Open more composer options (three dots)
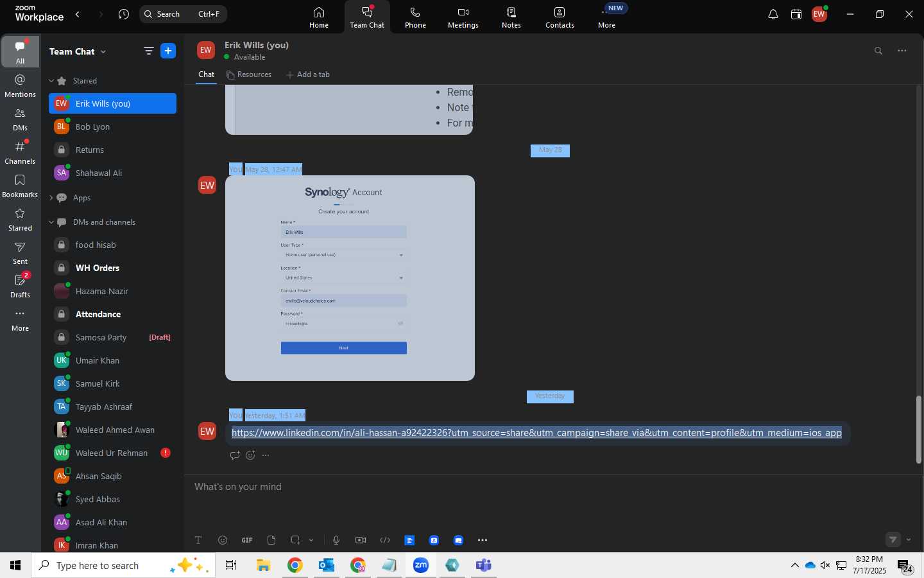 (x=483, y=540)
